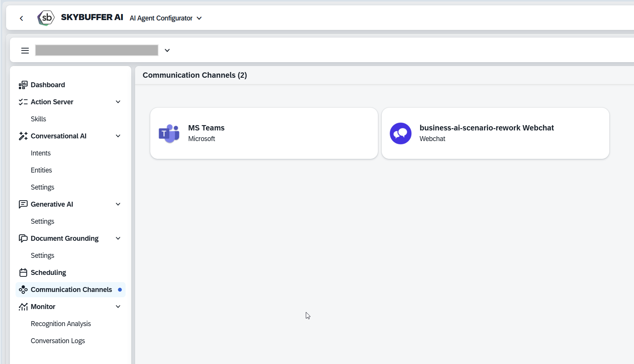Open Settings under Generative AI
634x364 pixels.
(x=42, y=221)
